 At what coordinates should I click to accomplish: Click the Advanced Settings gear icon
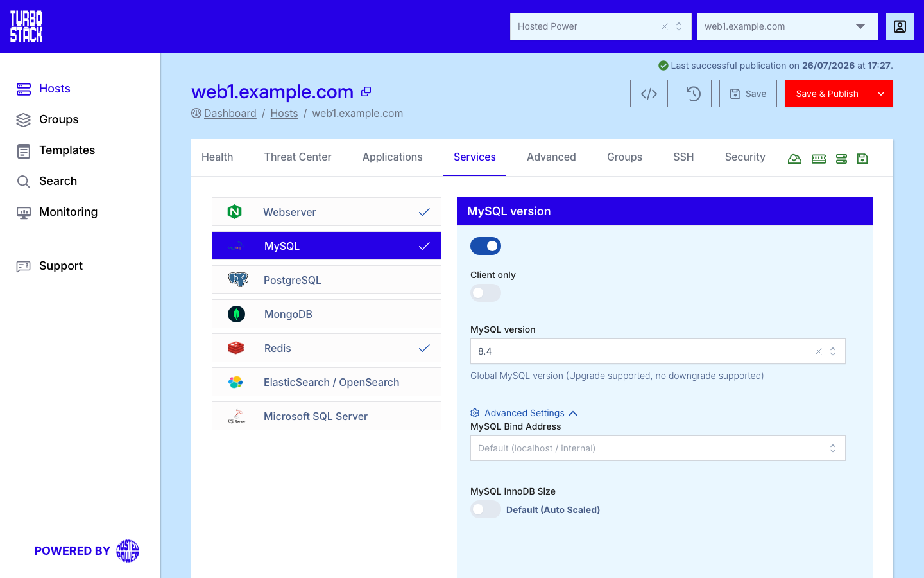(x=475, y=413)
